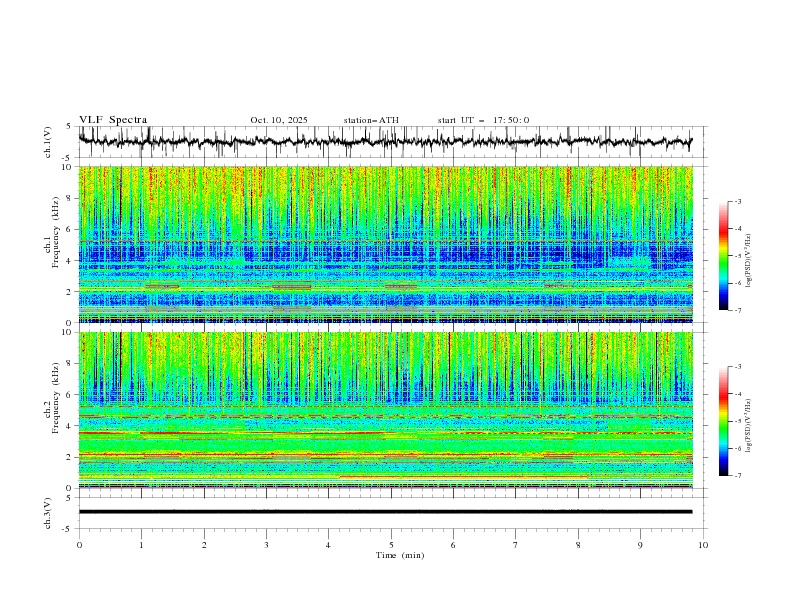Click the '10' tick on time axis
792x612 pixels.
coord(703,545)
